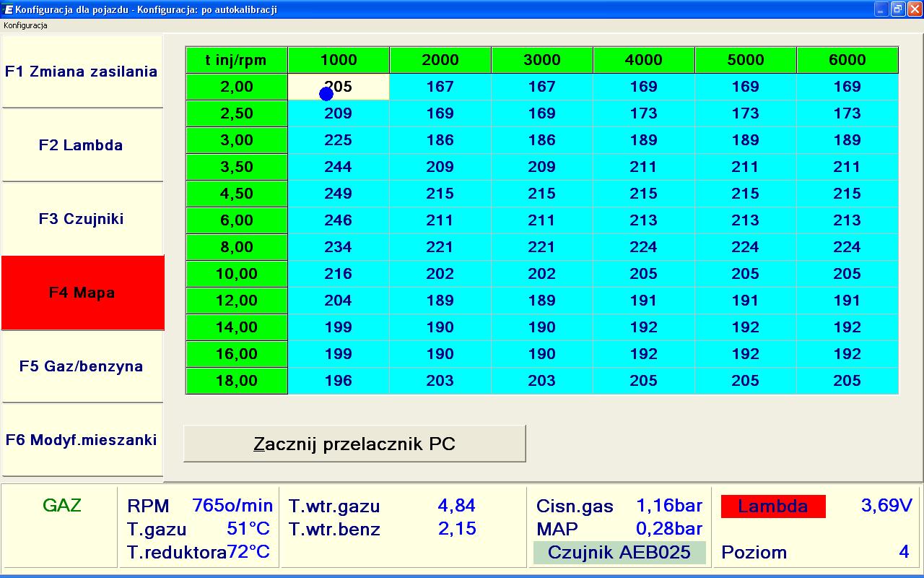
Task: Select cell 204 in the 12,00 row
Action: 339,301
